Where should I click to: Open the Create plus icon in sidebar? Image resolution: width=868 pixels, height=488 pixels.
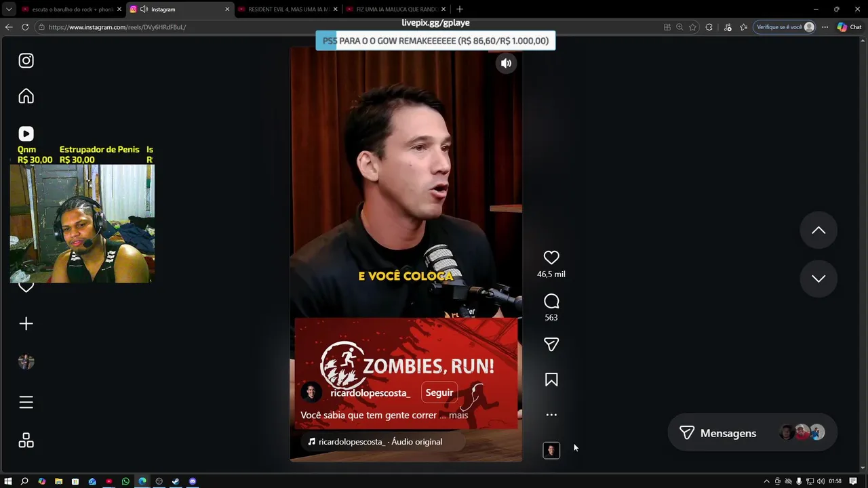point(26,324)
